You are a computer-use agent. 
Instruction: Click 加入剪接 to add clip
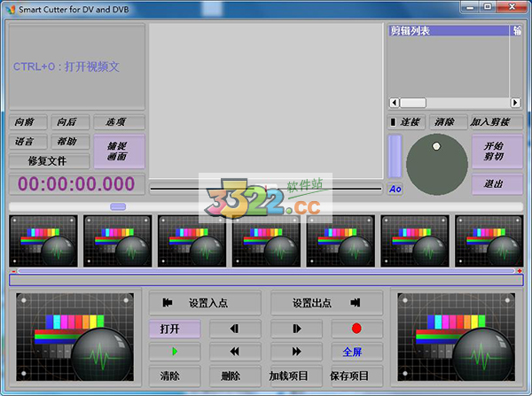coord(497,121)
